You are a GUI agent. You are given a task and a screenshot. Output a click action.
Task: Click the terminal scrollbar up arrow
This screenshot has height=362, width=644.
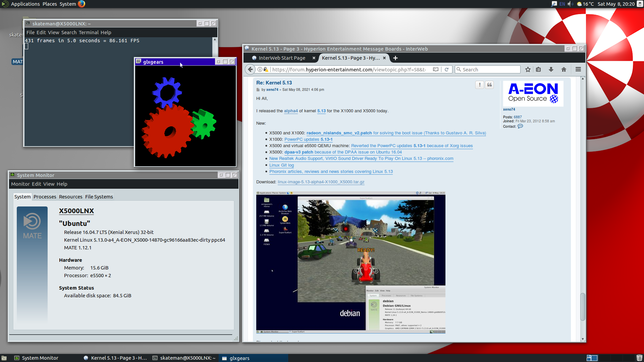pyautogui.click(x=215, y=40)
